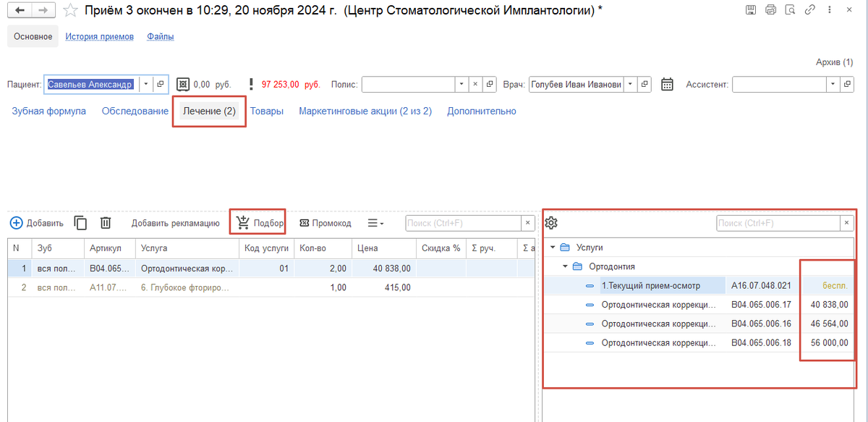Open the assistant card via the Ассистент open icon

pos(848,84)
